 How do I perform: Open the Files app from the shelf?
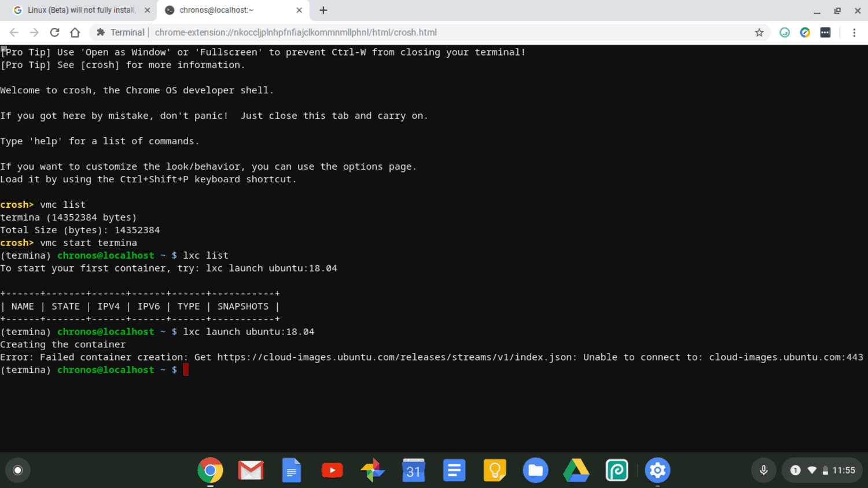[x=535, y=470]
